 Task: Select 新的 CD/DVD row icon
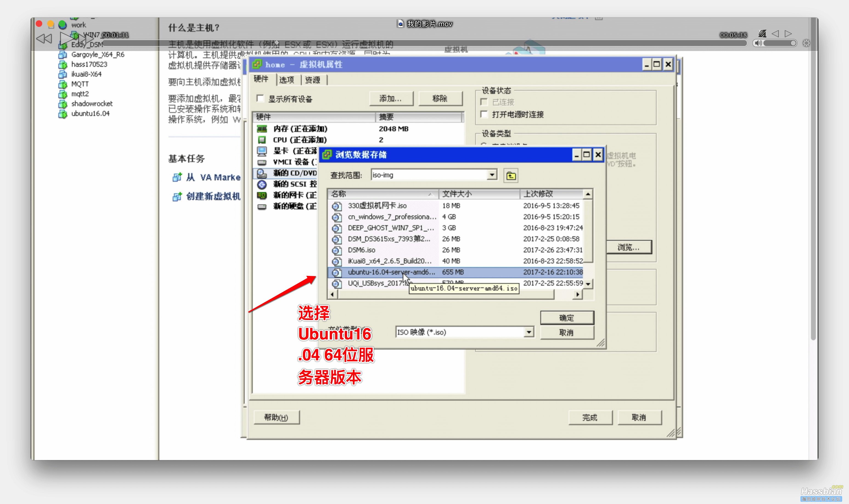[x=262, y=173]
